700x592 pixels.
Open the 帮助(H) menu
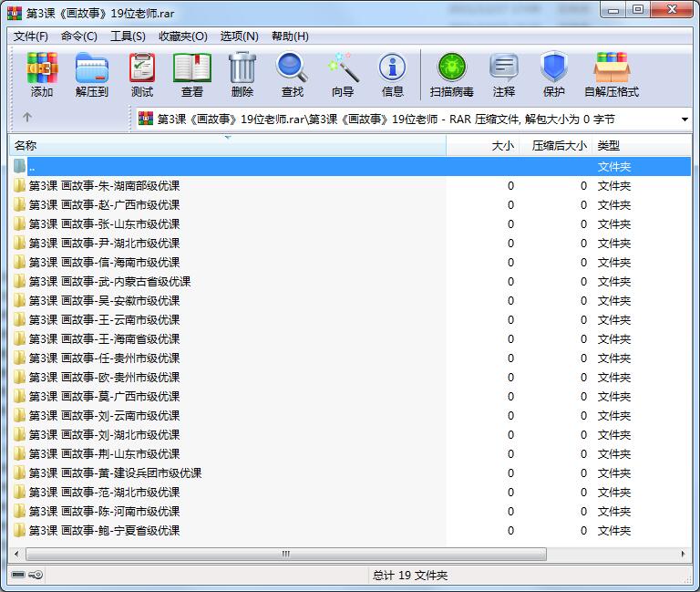click(290, 36)
